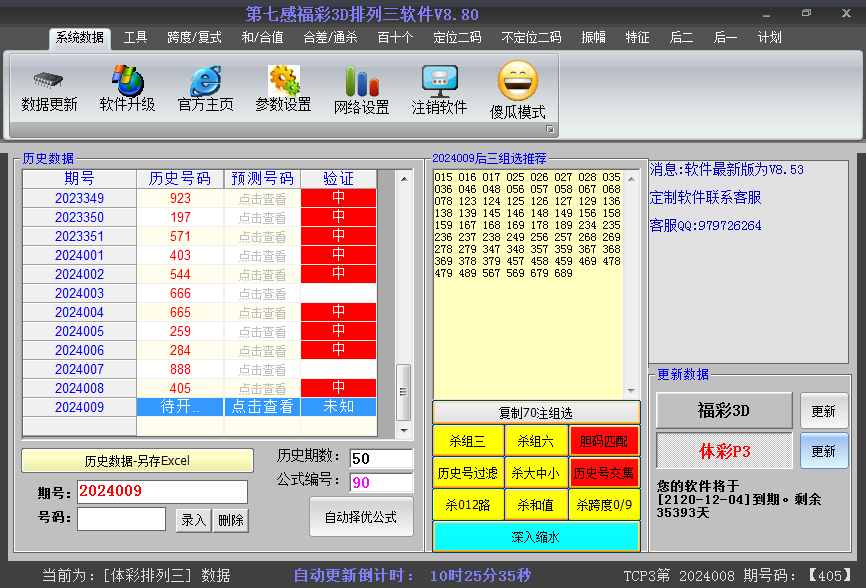The width and height of the screenshot is (866, 588).
Task: Click 消息:软件最新版为V8.53 text
Action: (x=726, y=169)
